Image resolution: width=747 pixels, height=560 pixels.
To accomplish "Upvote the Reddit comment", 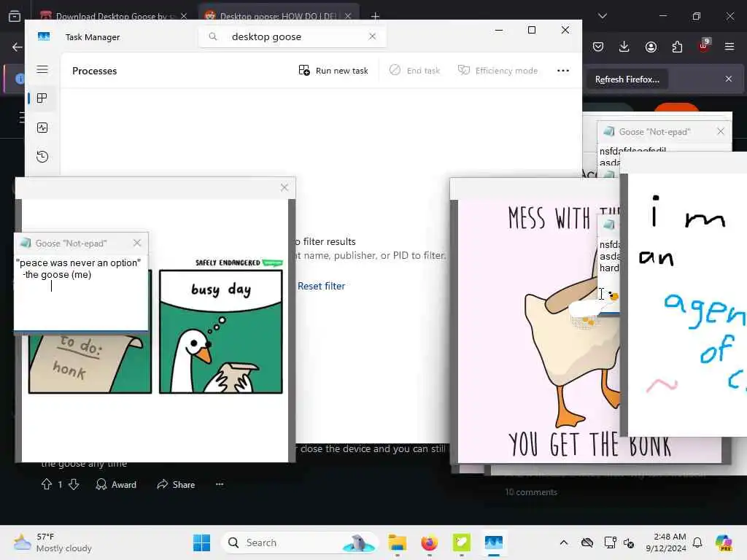I will point(47,484).
